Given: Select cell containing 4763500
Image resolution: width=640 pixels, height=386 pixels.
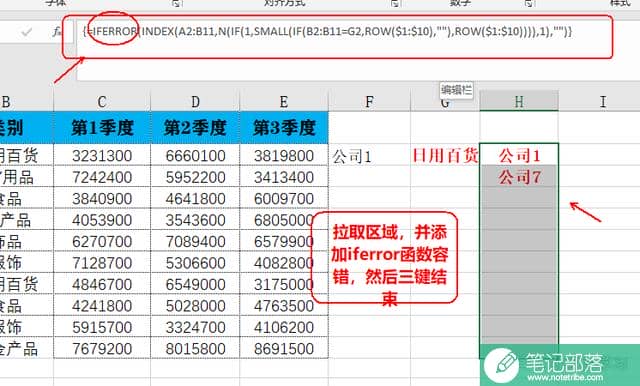Looking at the screenshot, I should (x=284, y=306).
